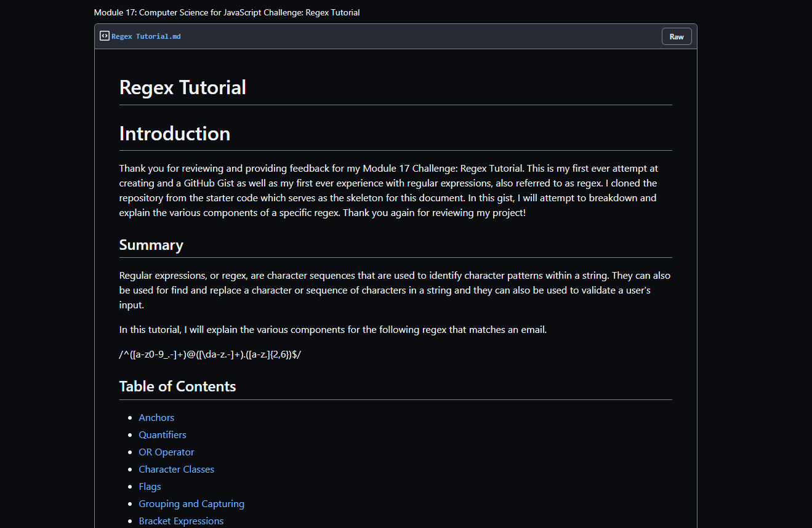Open the Grouping and Capturing link

pyautogui.click(x=191, y=503)
